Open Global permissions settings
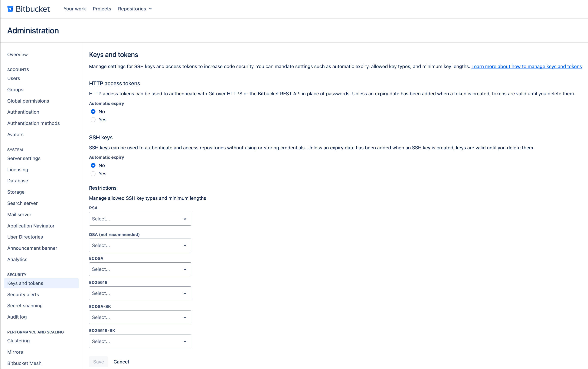This screenshot has height=369, width=588. point(28,101)
